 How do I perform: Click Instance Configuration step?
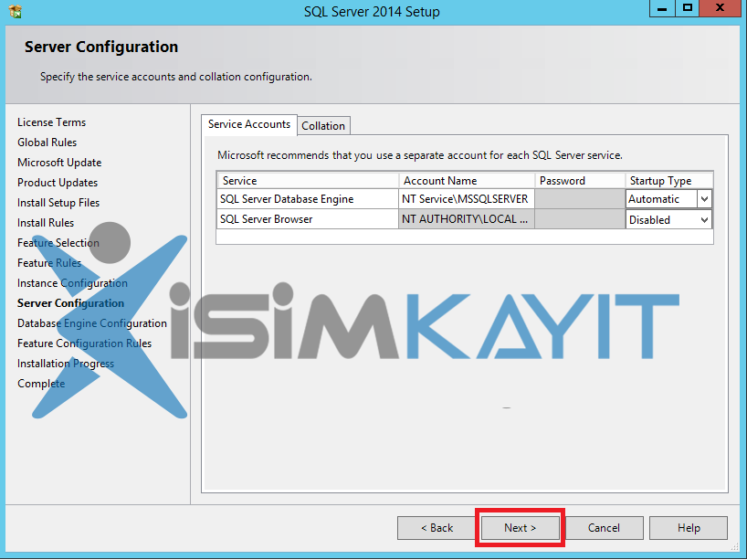tap(72, 283)
